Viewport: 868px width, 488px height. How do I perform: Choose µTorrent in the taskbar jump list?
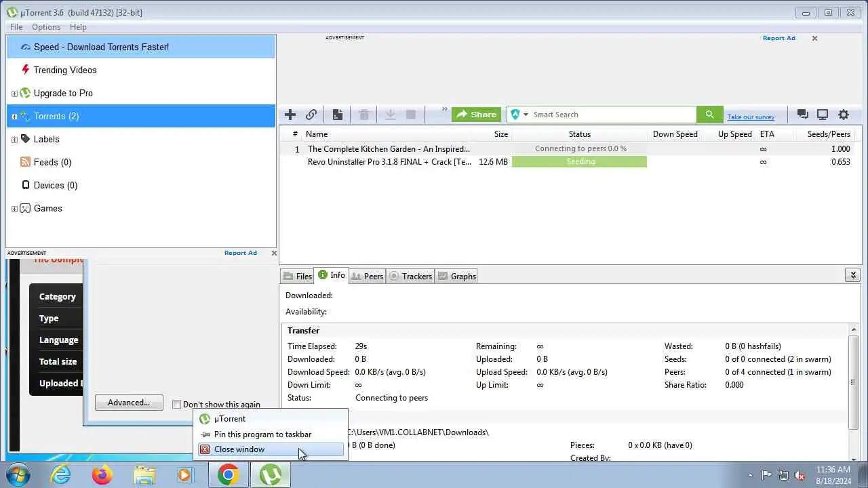click(271, 419)
